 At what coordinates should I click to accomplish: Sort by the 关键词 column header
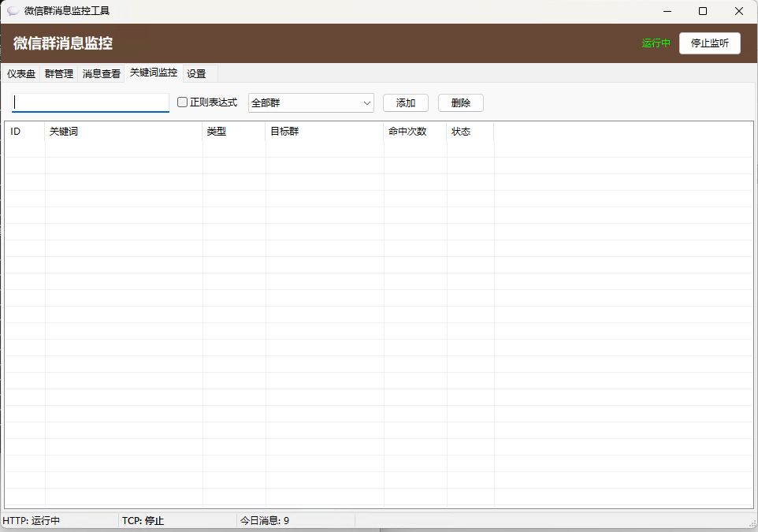[x=124, y=132]
